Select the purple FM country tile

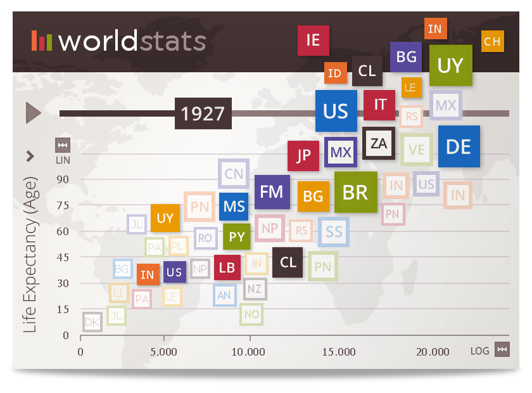pyautogui.click(x=272, y=191)
